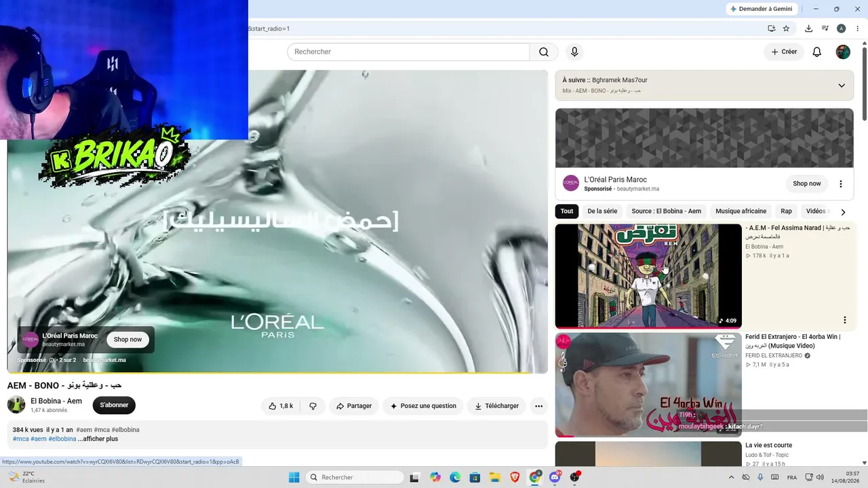The image size is (868, 488).
Task: Click the microphone icon in system tray
Action: point(760,477)
